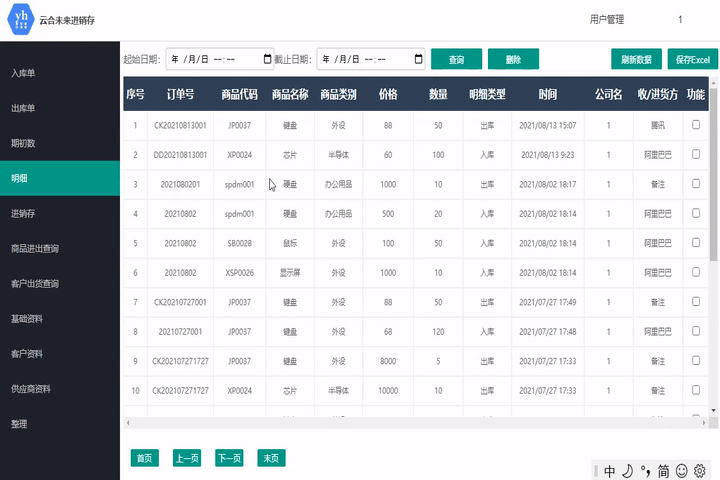This screenshot has height=480, width=720.
Task: Open calendar picker for end date
Action: (418, 59)
